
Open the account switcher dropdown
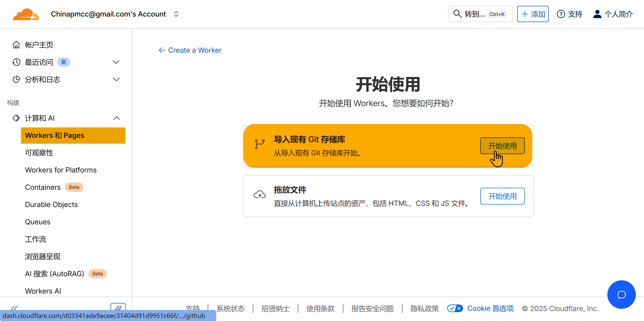point(176,14)
